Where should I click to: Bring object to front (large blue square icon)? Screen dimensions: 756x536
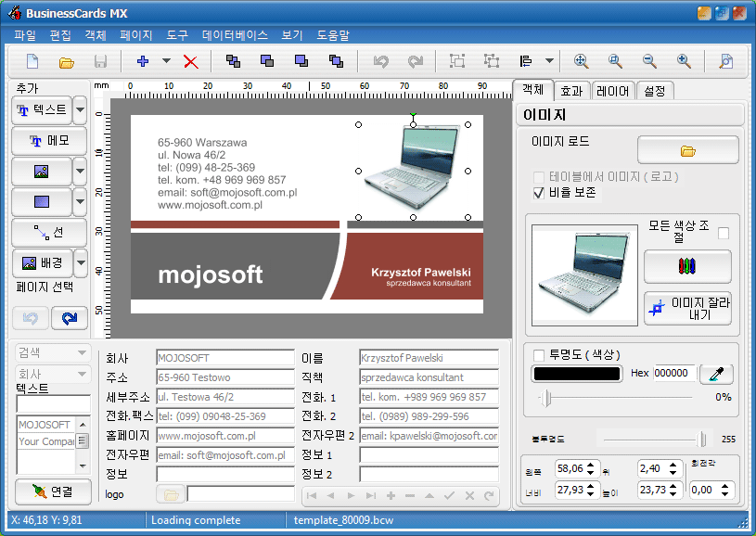(301, 61)
